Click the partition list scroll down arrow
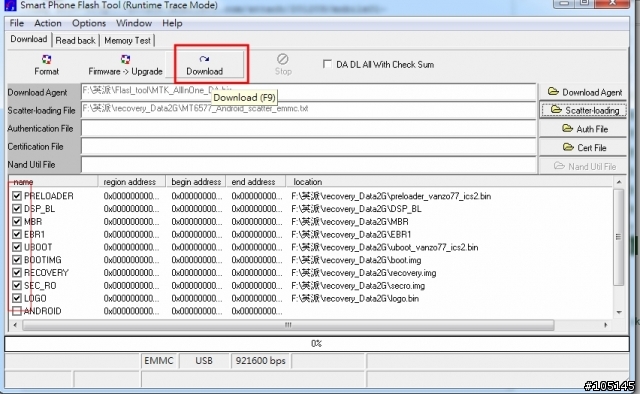This screenshot has width=640, height=394. pos(619,312)
